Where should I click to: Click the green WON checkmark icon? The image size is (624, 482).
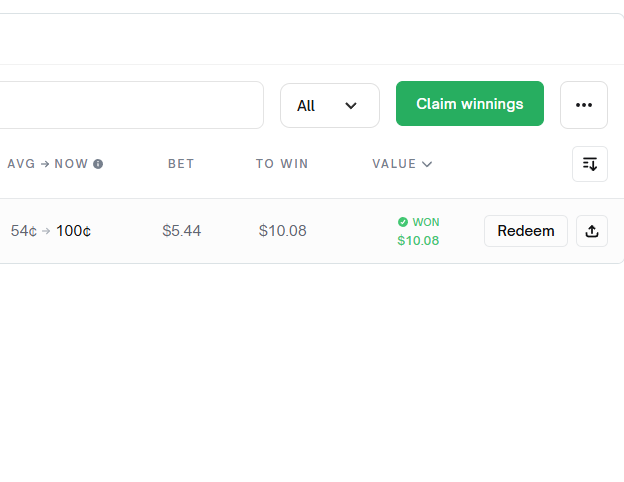(403, 222)
